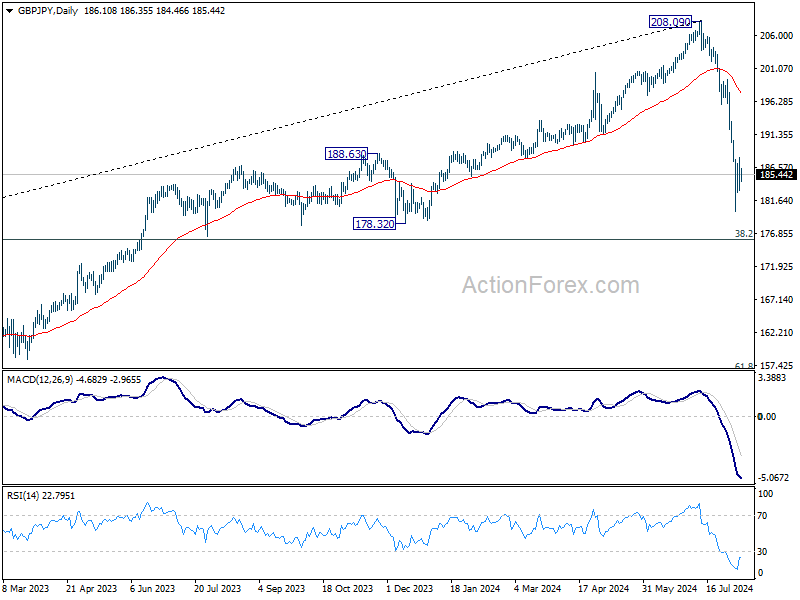This screenshot has width=800, height=600.
Task: Select the 176.855 price axis value
Action: point(776,234)
